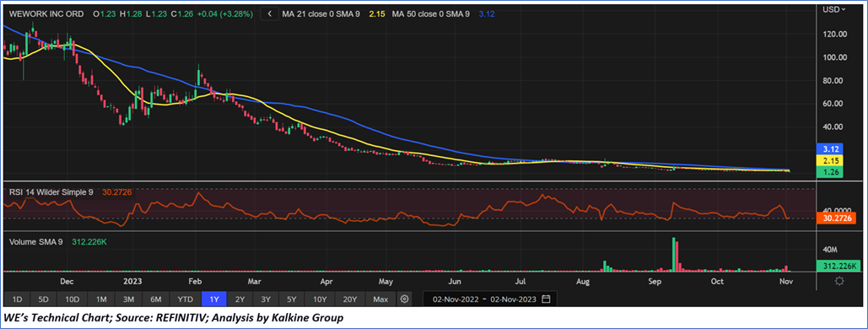Set range to 3Y

pos(267,299)
